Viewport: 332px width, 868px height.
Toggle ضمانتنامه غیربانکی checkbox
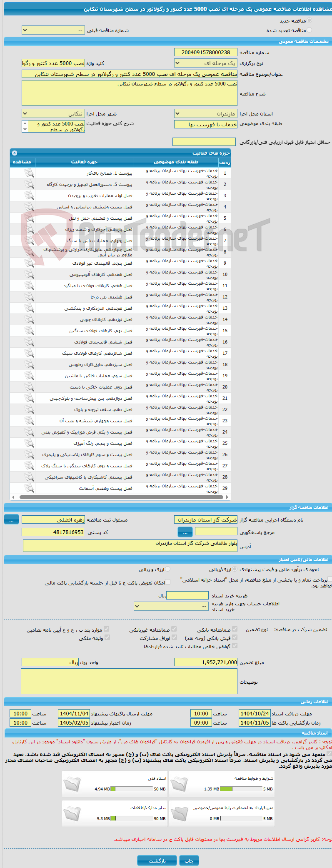(174, 629)
